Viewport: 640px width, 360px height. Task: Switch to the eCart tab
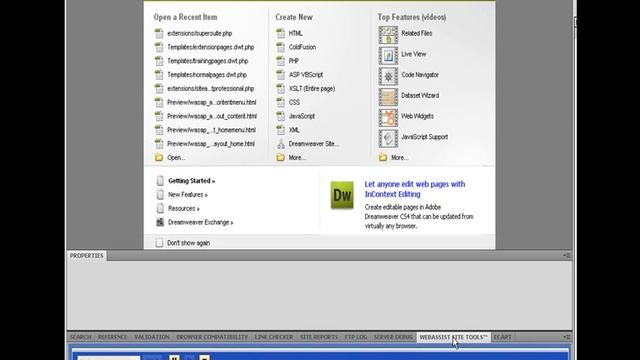[502, 337]
